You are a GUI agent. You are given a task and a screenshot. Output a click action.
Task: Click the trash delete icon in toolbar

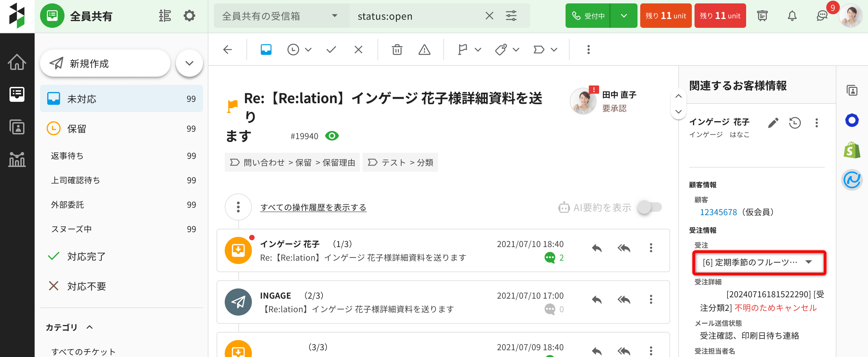click(x=396, y=50)
